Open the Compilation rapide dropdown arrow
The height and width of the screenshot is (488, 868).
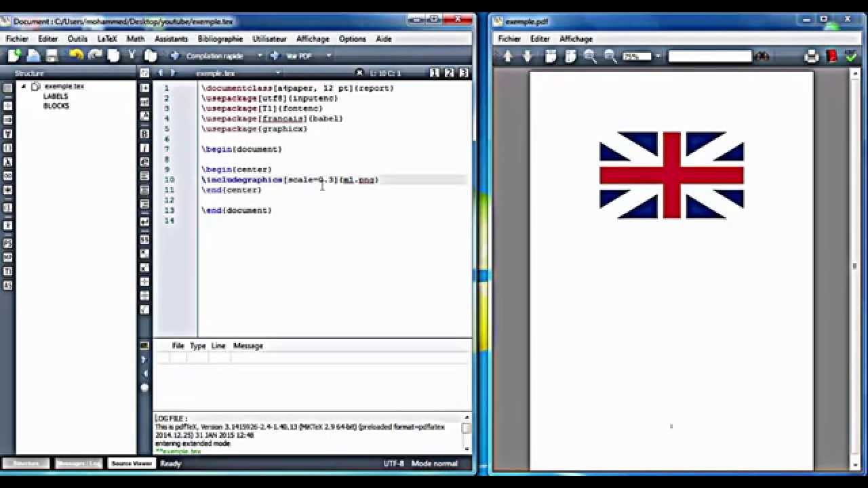pos(258,56)
